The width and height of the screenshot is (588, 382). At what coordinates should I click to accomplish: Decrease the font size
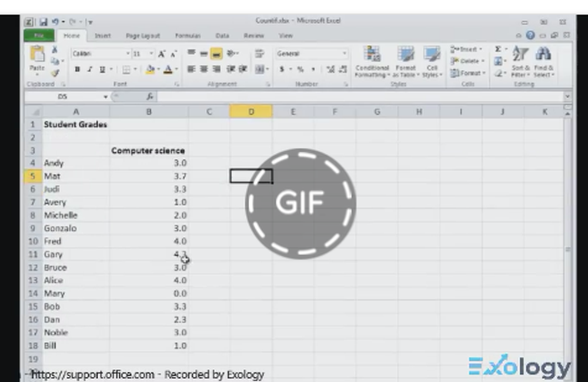[x=173, y=54]
